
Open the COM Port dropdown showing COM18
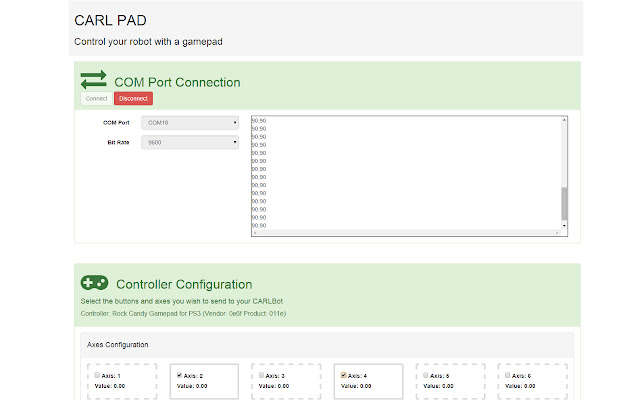pos(190,122)
